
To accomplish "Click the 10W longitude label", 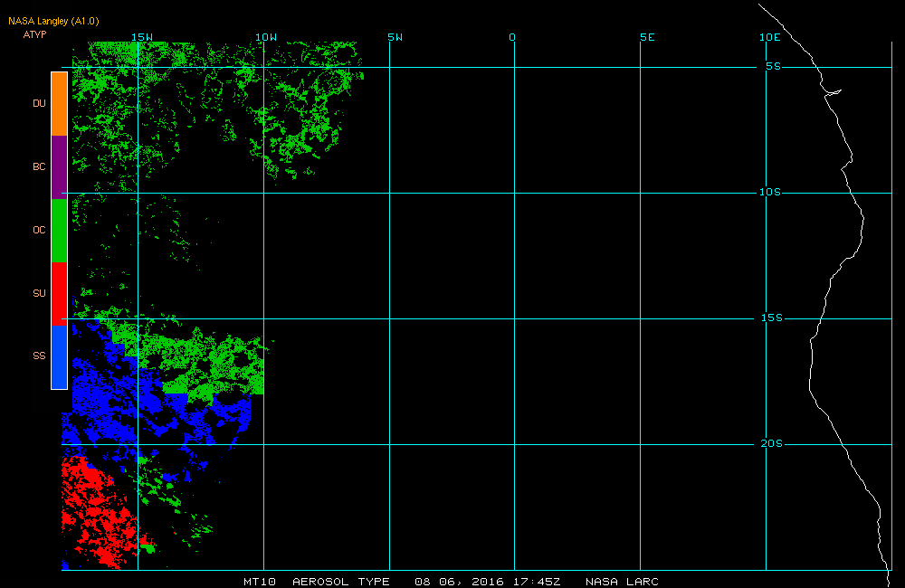I will [x=266, y=37].
